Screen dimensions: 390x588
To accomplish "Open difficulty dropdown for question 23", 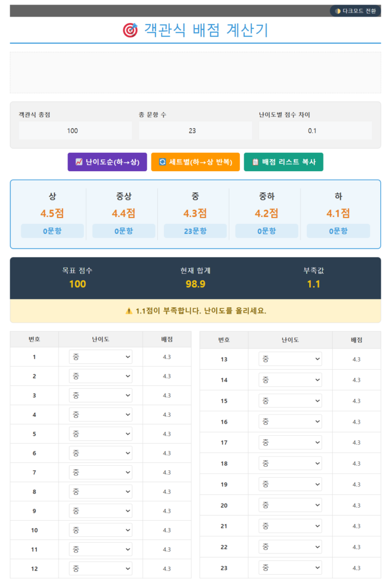I will pos(290,568).
